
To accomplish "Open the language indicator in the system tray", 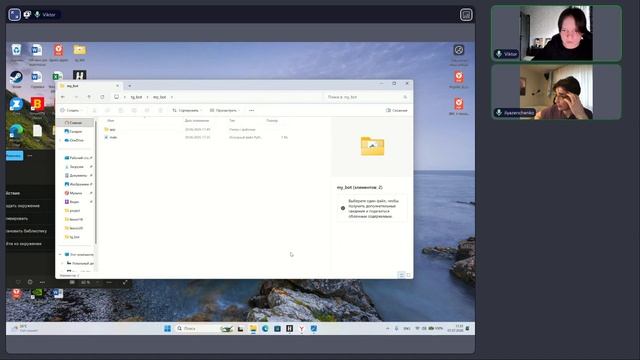I will pyautogui.click(x=407, y=329).
